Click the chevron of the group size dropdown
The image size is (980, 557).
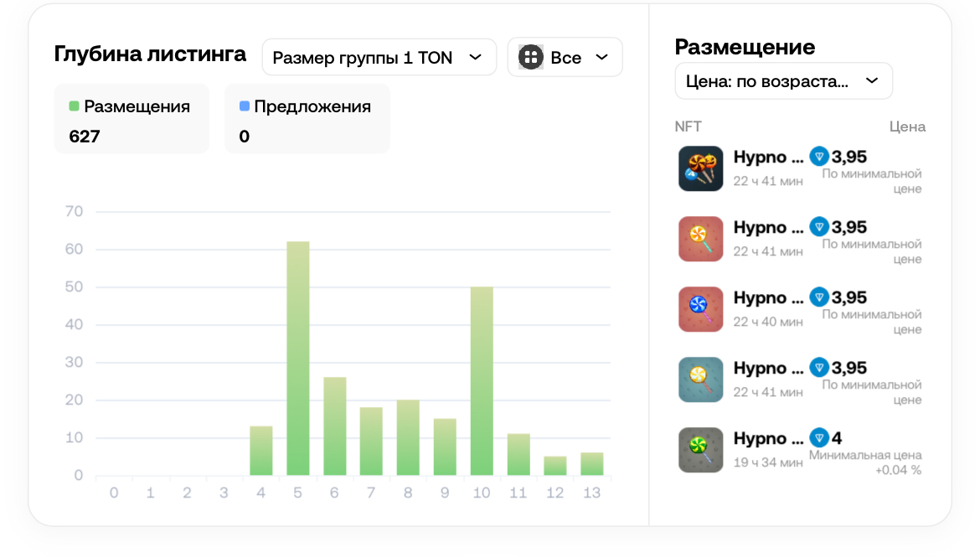click(476, 57)
